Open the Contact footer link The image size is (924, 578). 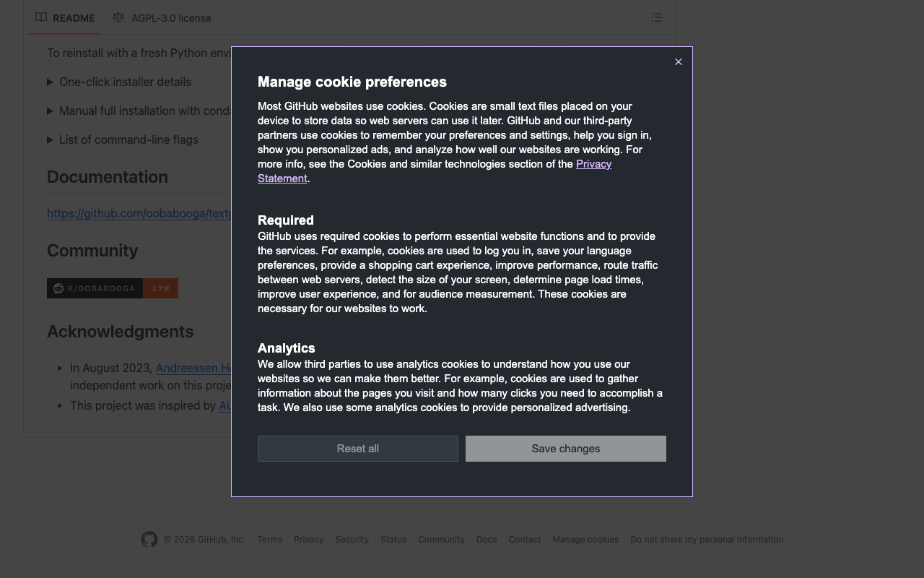[x=525, y=540]
